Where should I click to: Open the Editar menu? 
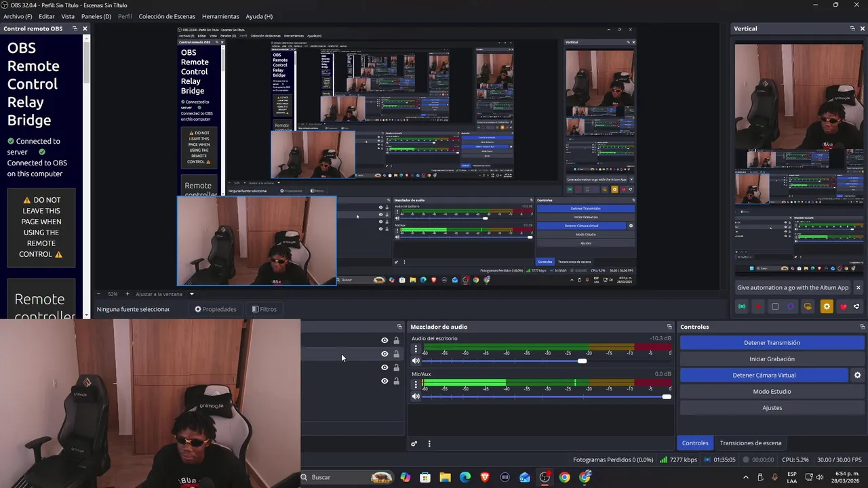[x=47, y=16]
